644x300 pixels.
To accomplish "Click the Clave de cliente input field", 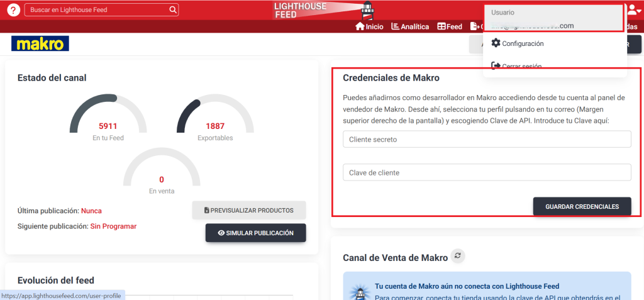I will (x=487, y=172).
